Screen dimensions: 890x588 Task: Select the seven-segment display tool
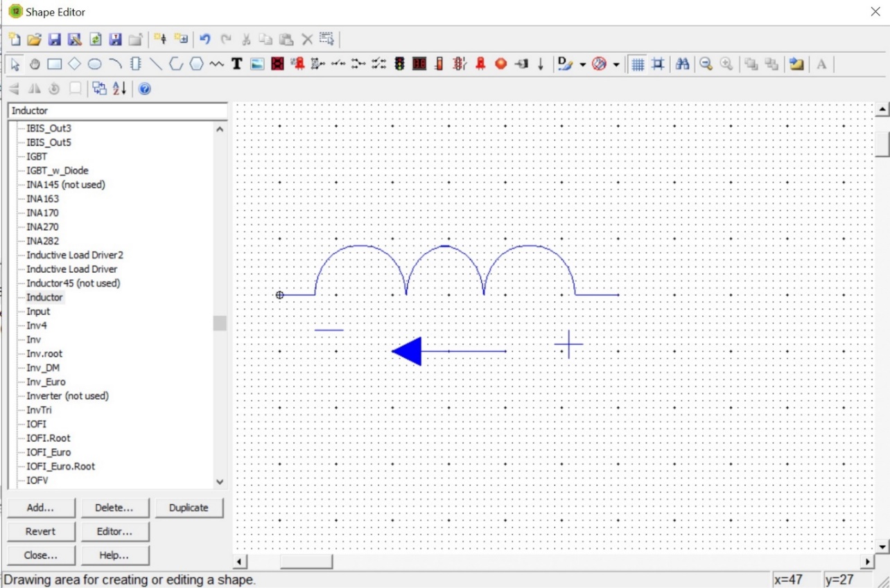[419, 64]
